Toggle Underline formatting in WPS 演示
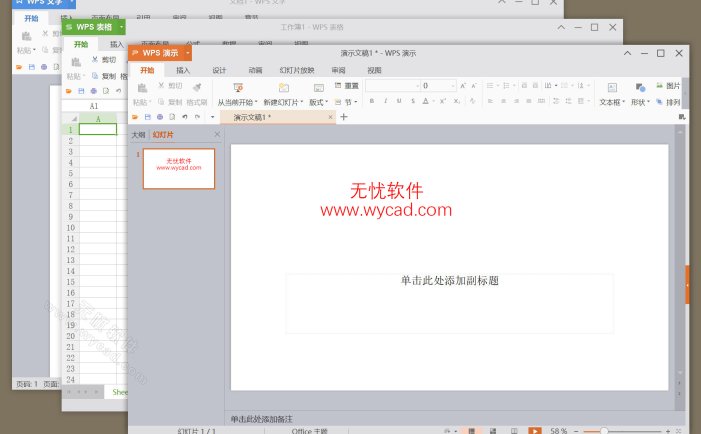The image size is (701, 434). pos(399,101)
